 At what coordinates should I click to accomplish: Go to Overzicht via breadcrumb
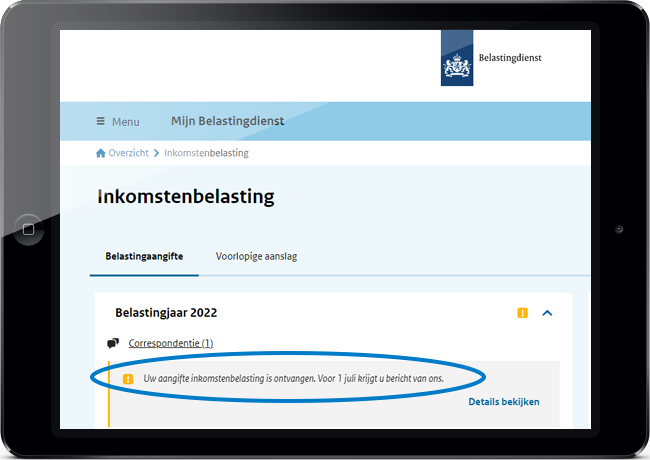[x=129, y=153]
